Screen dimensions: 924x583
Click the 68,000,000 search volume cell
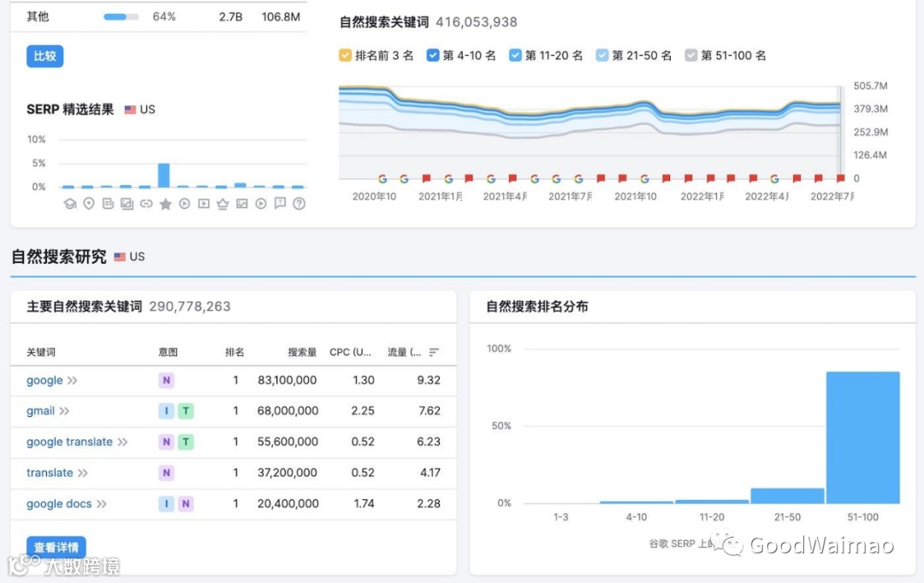click(287, 411)
